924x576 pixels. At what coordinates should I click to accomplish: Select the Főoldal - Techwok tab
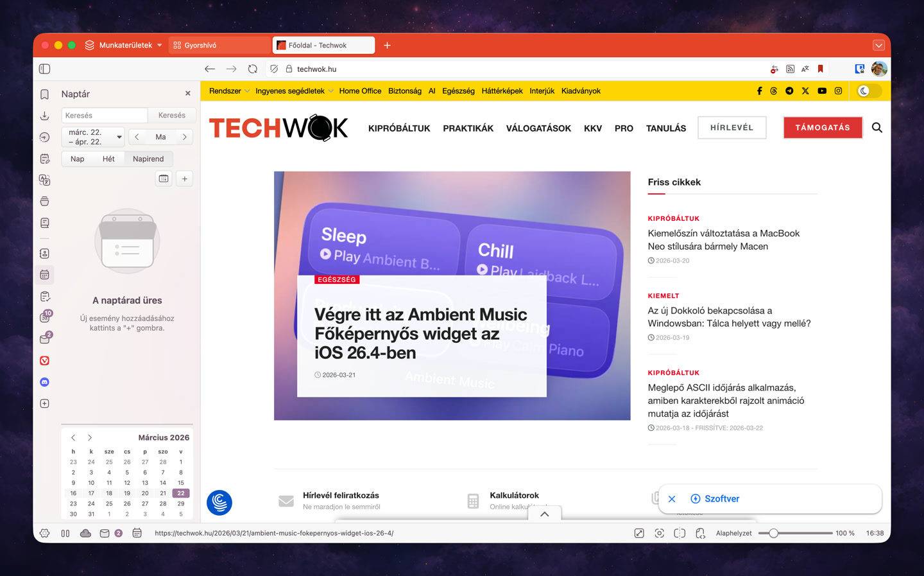[323, 45]
